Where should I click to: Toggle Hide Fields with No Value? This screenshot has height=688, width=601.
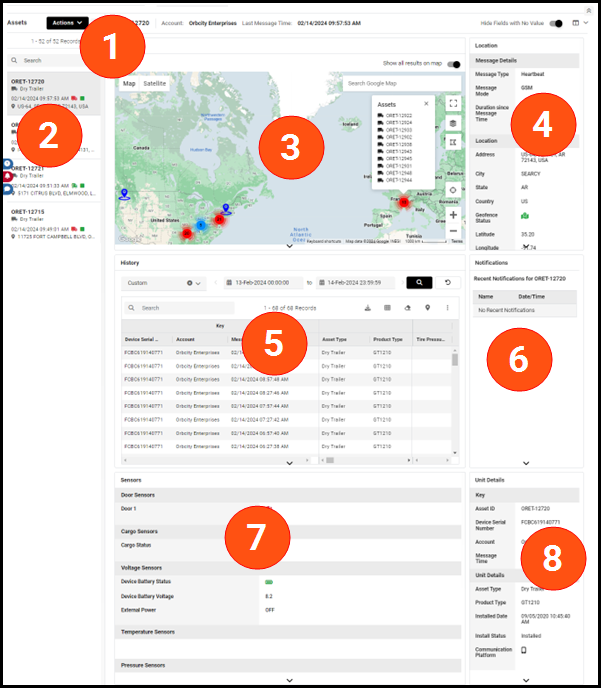(x=557, y=23)
